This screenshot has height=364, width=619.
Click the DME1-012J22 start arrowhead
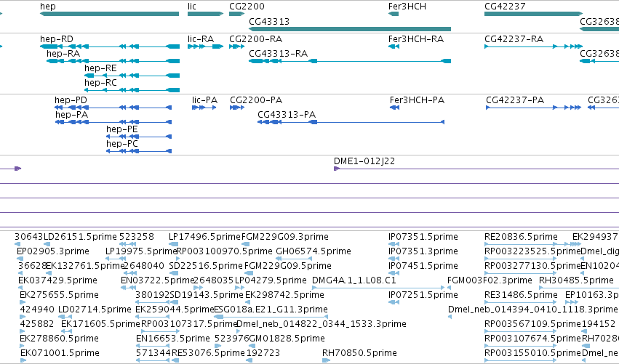[x=337, y=169]
